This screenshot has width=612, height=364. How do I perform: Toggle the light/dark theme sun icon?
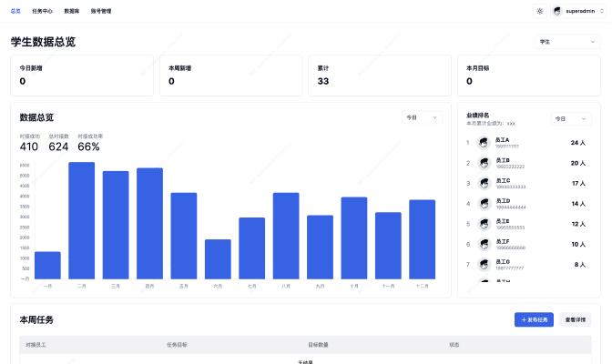(539, 11)
